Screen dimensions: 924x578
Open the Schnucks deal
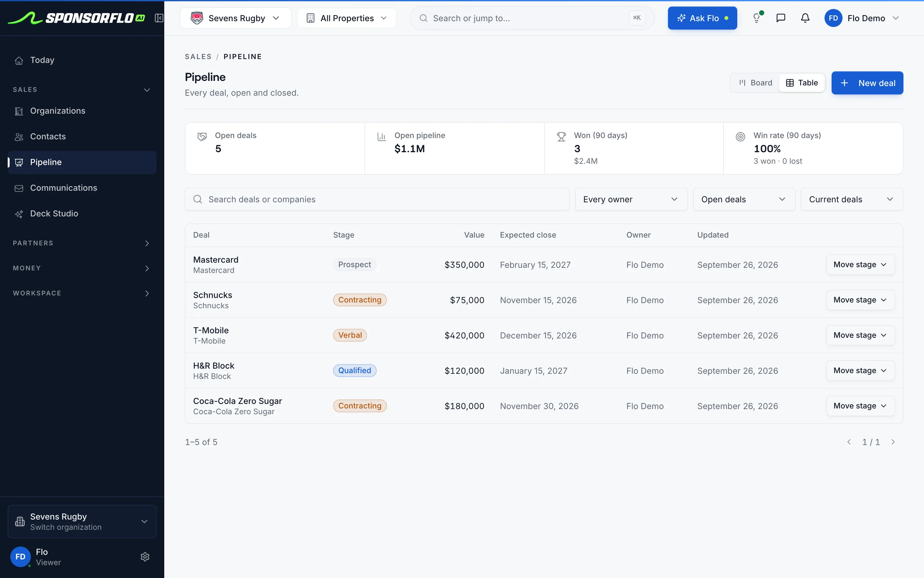pos(213,295)
